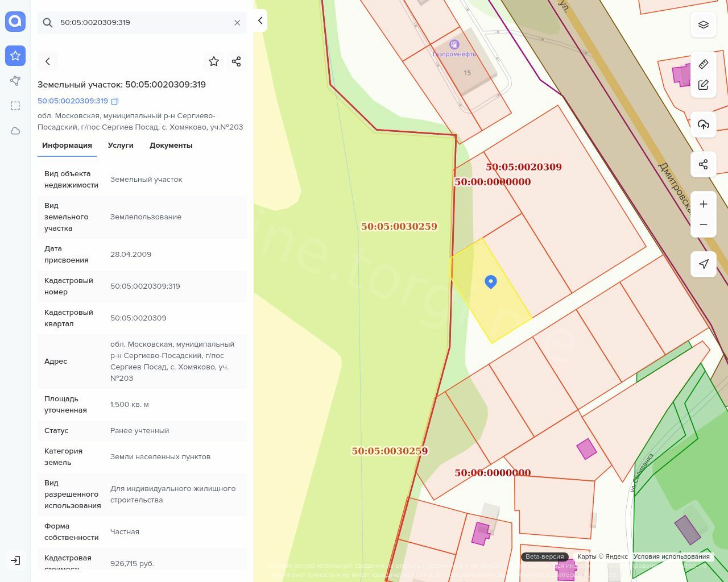The width and height of the screenshot is (728, 582).
Task: Switch to the Услуги tab
Action: click(x=121, y=145)
